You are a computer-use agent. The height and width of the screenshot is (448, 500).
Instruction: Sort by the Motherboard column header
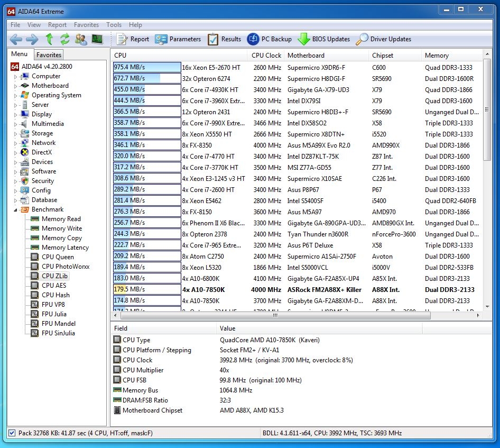[326, 55]
